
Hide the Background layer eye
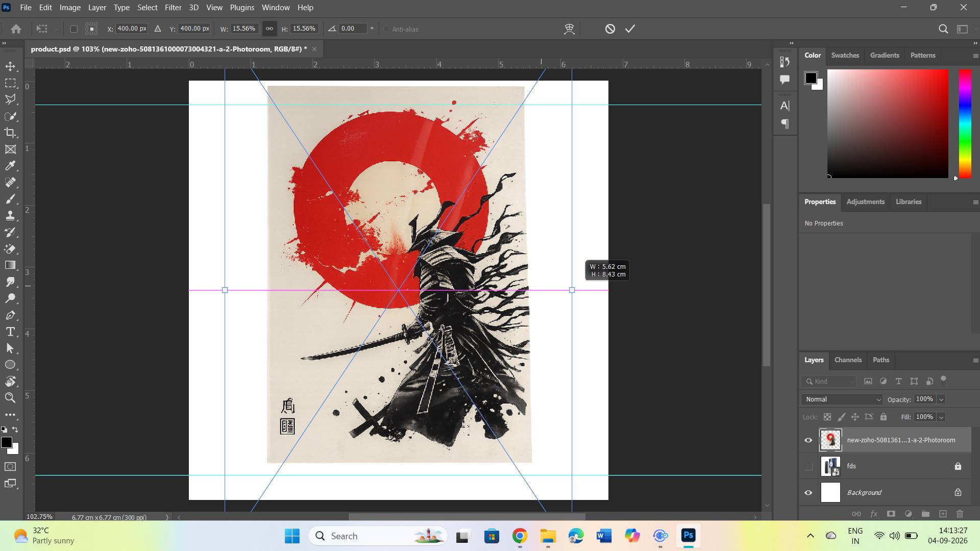(x=808, y=493)
